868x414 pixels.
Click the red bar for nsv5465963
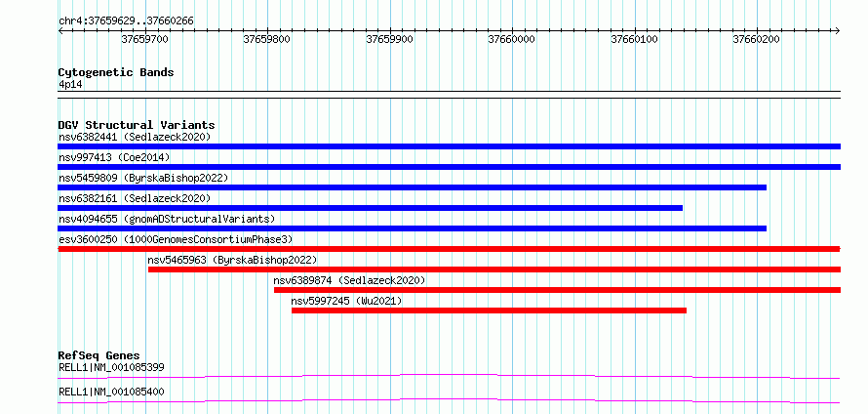(x=494, y=269)
